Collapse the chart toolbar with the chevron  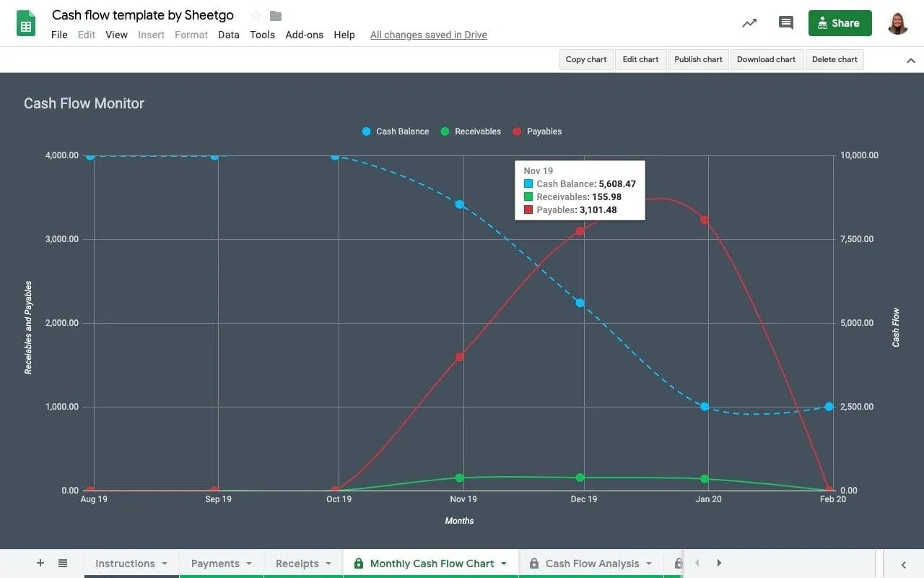(910, 61)
